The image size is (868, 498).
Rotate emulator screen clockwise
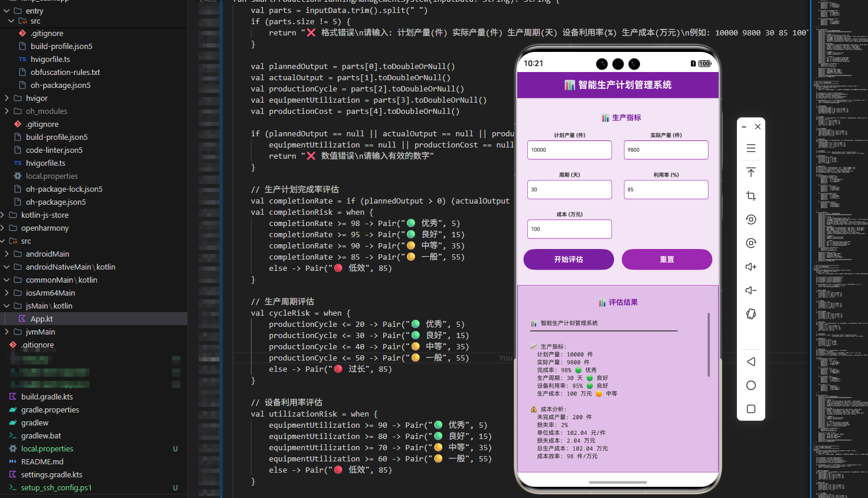coord(751,243)
